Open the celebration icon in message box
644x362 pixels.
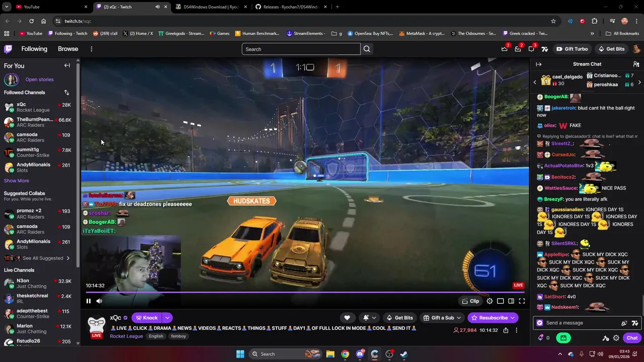click(x=624, y=323)
